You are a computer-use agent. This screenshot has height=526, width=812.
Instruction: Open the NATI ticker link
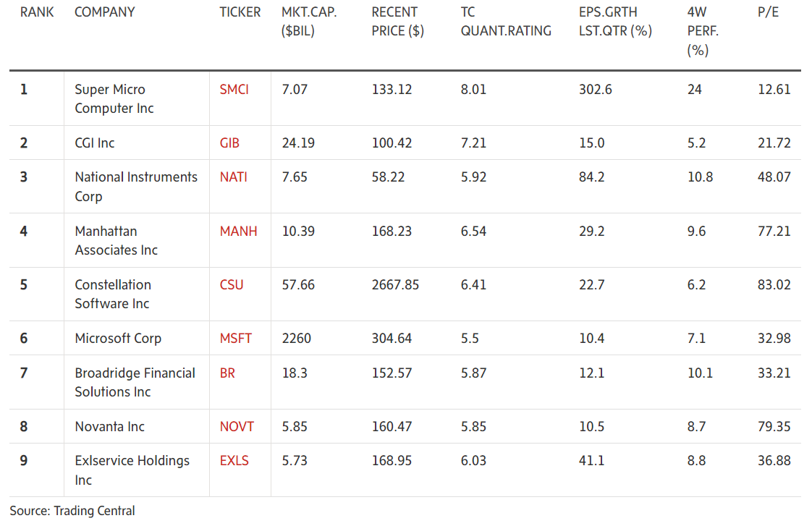click(x=234, y=177)
